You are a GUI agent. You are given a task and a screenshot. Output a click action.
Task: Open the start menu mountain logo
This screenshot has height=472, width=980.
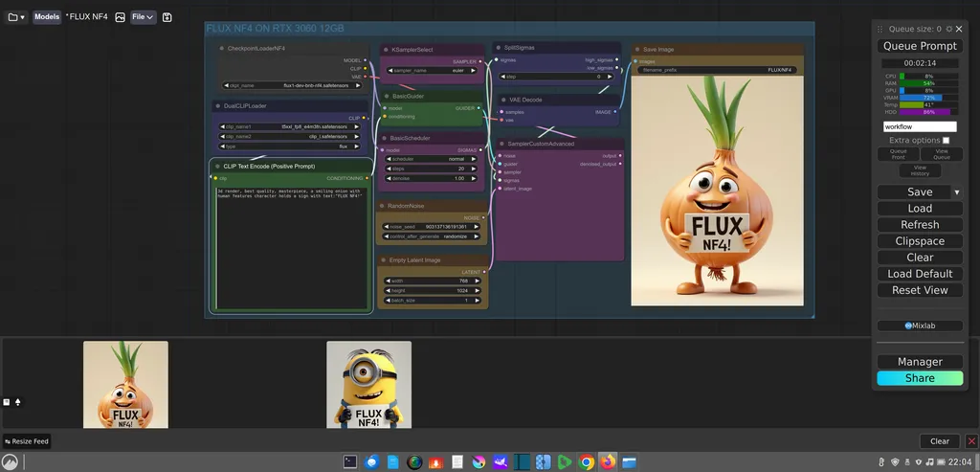11,462
